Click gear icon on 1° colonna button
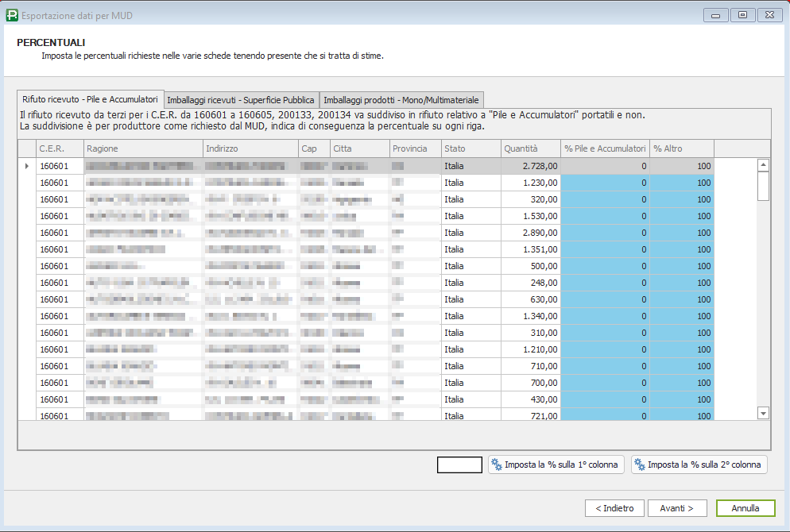The height and width of the screenshot is (532, 790). point(497,465)
